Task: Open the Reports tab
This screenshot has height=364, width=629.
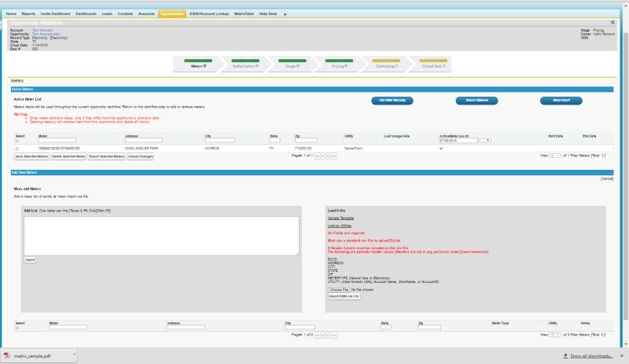Action: (28, 13)
